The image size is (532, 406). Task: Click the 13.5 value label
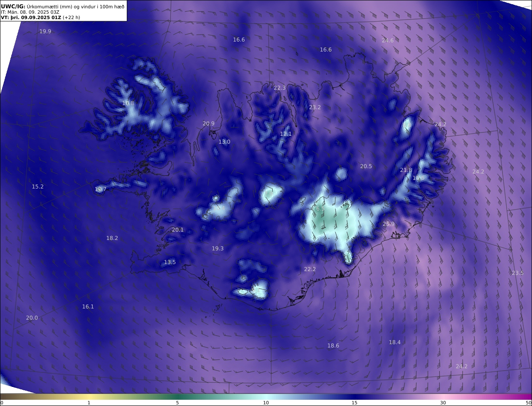click(x=170, y=262)
